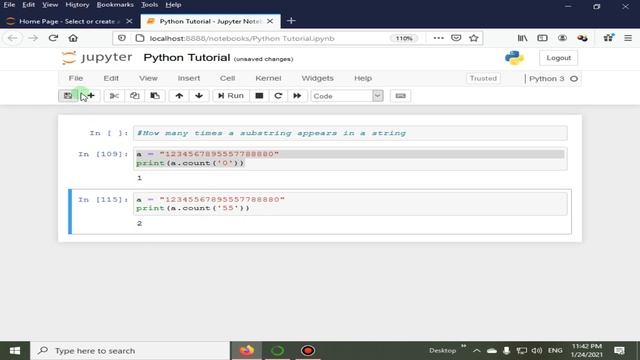Copy selected cells icon
The height and width of the screenshot is (360, 640).
point(134,96)
